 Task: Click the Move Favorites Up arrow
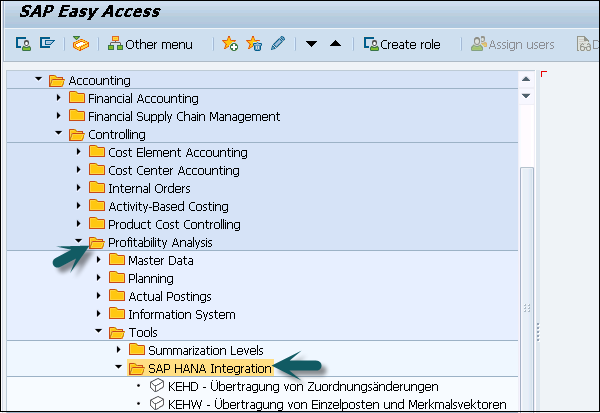335,44
